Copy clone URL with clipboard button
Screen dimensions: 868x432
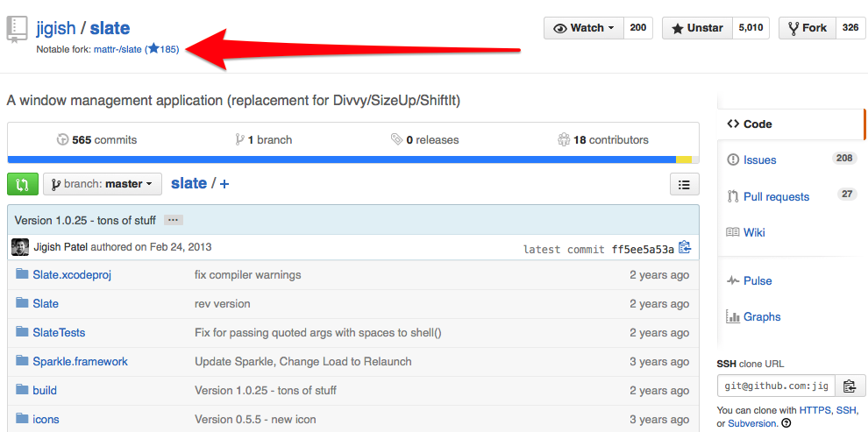(850, 386)
